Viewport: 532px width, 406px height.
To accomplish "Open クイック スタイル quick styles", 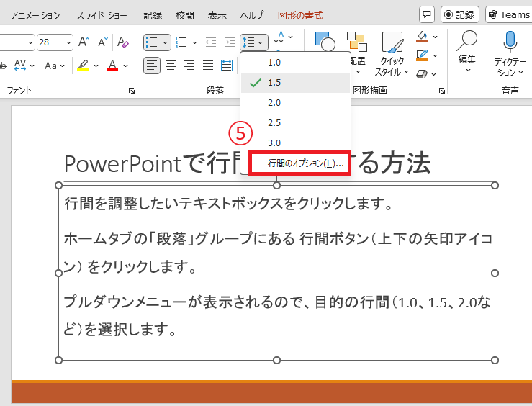I will (392, 53).
